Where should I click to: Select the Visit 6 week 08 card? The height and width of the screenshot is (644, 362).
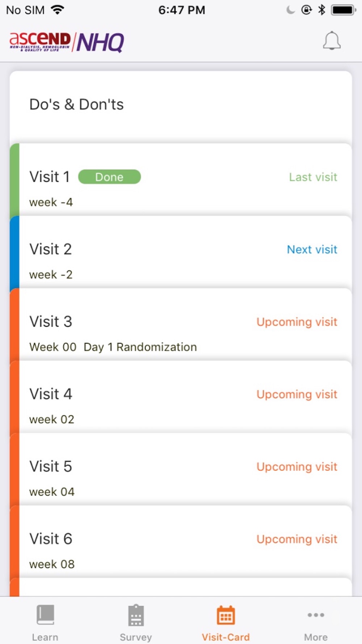tap(181, 542)
